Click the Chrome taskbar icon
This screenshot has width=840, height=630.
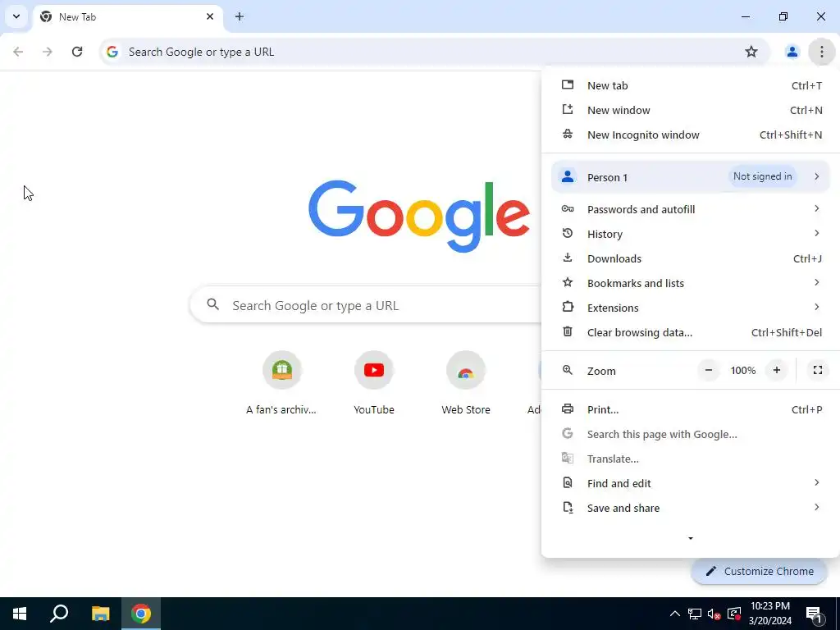pyautogui.click(x=141, y=614)
